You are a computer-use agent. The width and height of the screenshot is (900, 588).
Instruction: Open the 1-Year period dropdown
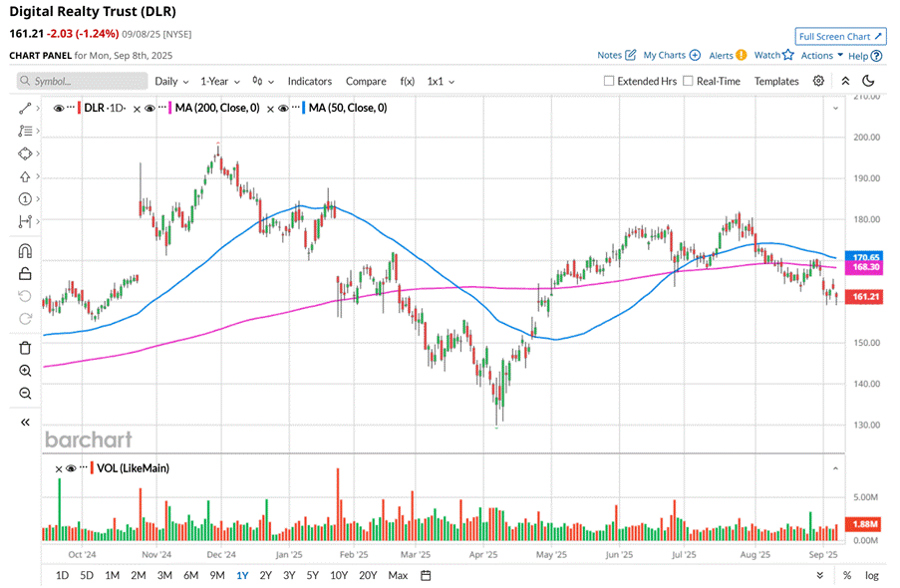(x=220, y=82)
